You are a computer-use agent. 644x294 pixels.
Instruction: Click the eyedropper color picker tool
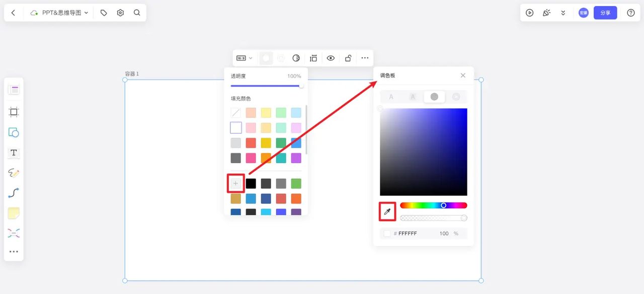[x=387, y=211]
